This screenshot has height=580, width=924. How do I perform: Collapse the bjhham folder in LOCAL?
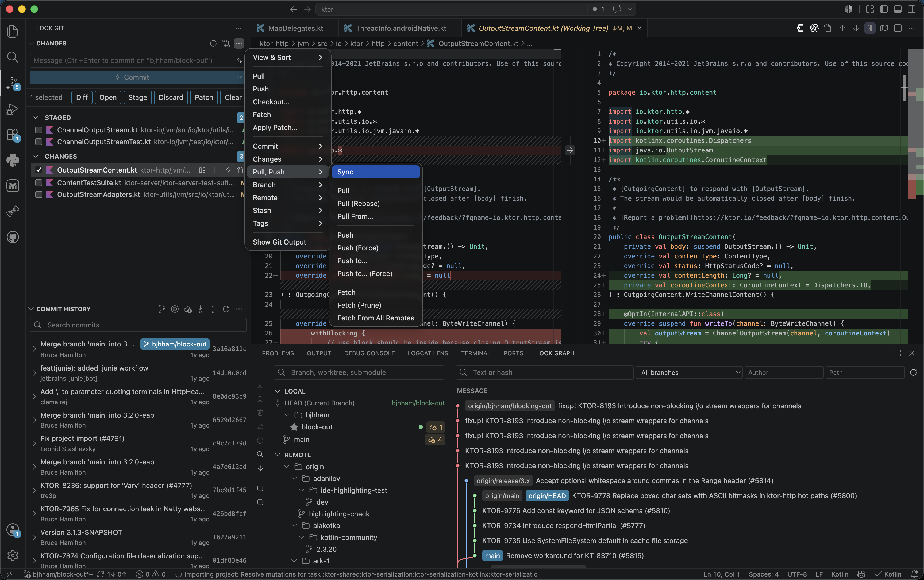(x=287, y=415)
